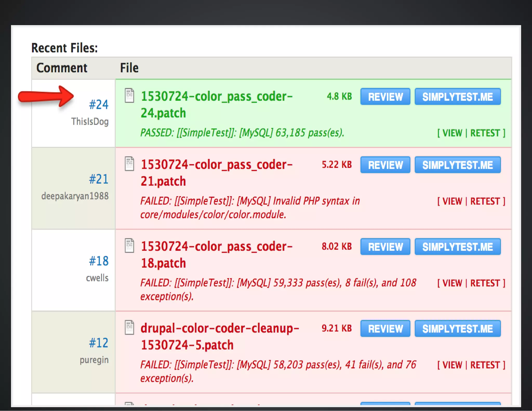Launch SIMPLYTEST.ME for the 9.21 KB patch
This screenshot has width=532, height=411.
tap(457, 329)
